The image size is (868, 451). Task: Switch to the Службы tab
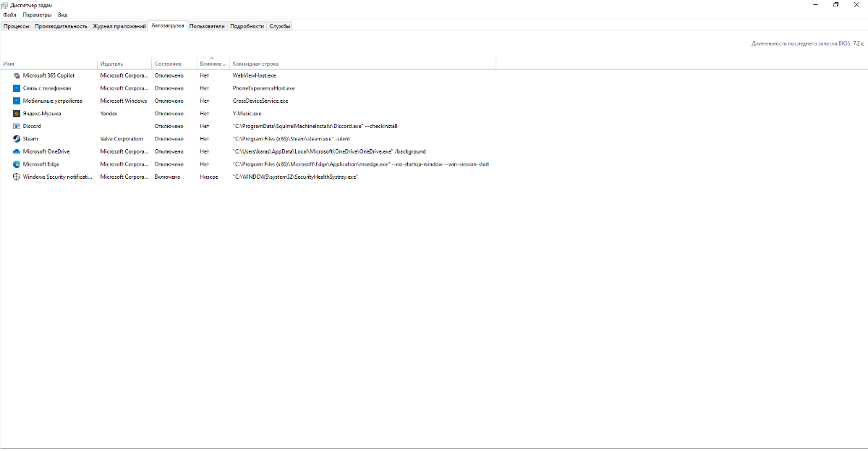point(280,26)
